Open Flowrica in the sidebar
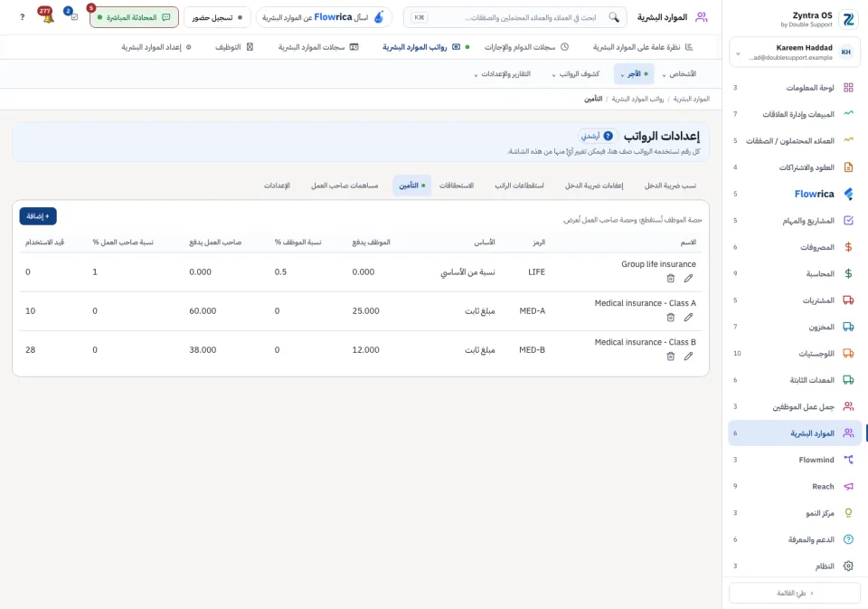The width and height of the screenshot is (868, 609). [x=795, y=194]
